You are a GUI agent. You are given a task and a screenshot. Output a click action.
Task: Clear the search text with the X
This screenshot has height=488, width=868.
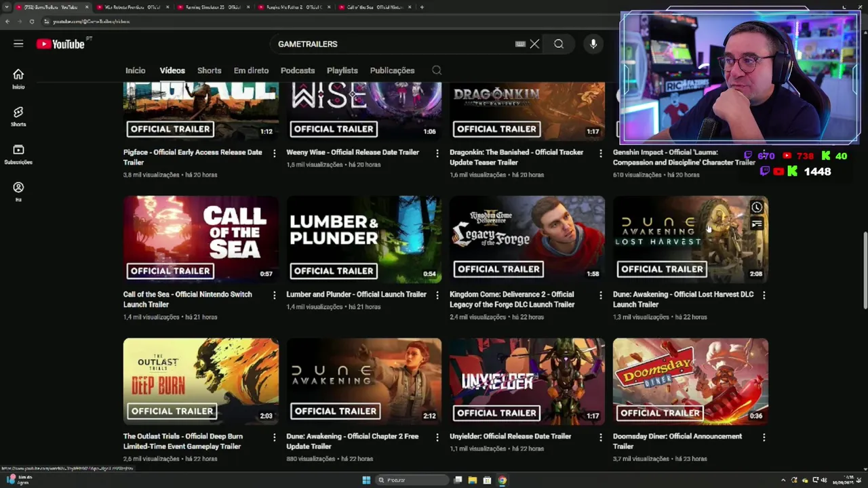[x=534, y=44]
